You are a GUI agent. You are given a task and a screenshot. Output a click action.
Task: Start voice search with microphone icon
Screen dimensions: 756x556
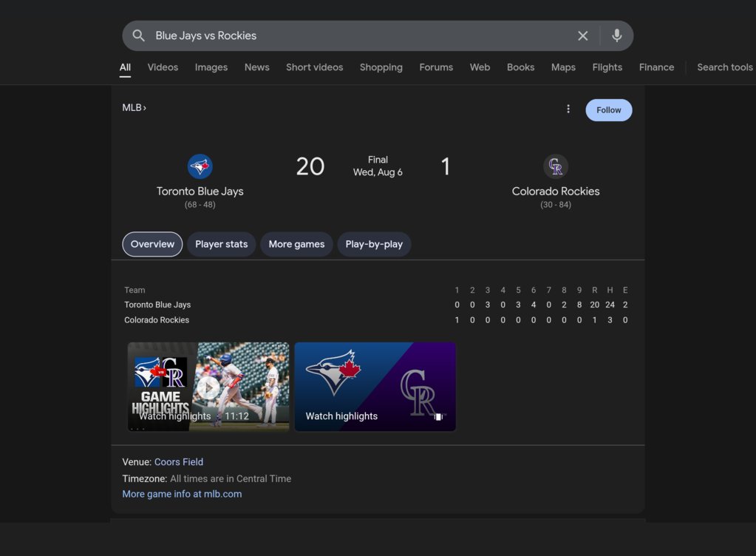pyautogui.click(x=616, y=35)
